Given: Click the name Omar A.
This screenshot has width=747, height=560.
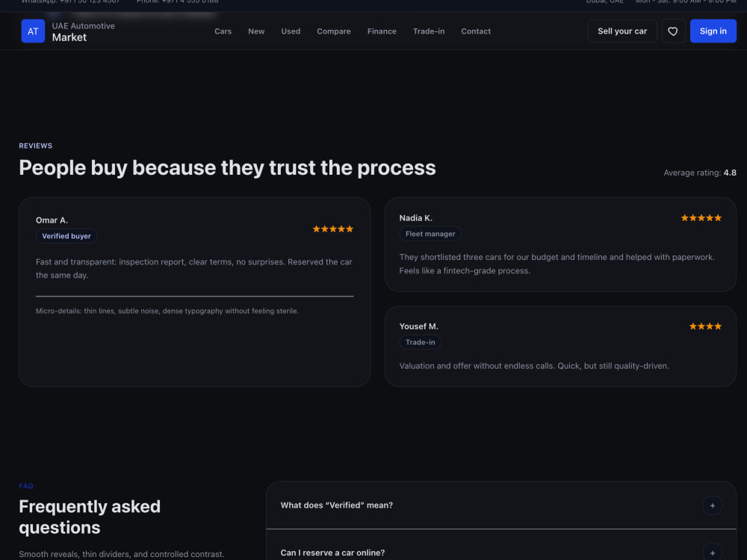Looking at the screenshot, I should click(x=52, y=220).
